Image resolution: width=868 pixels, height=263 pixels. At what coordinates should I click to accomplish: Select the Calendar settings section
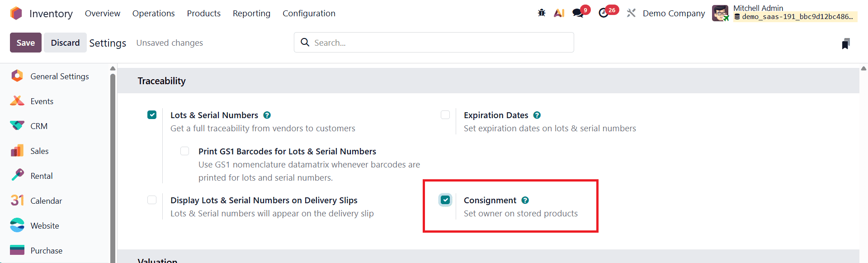coord(47,200)
